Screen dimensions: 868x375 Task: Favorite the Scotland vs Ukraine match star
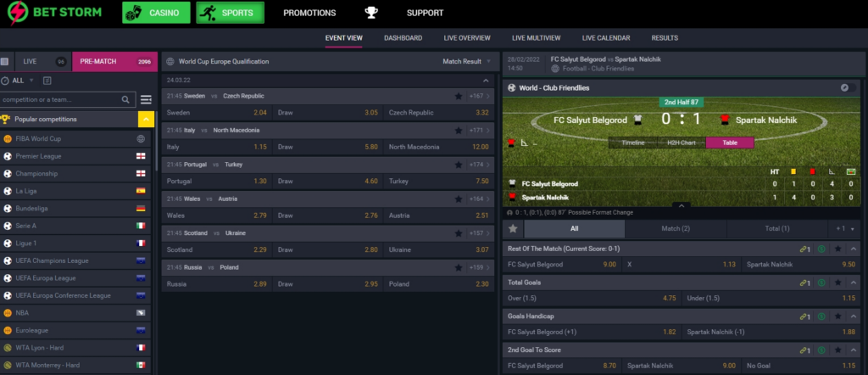click(x=459, y=233)
